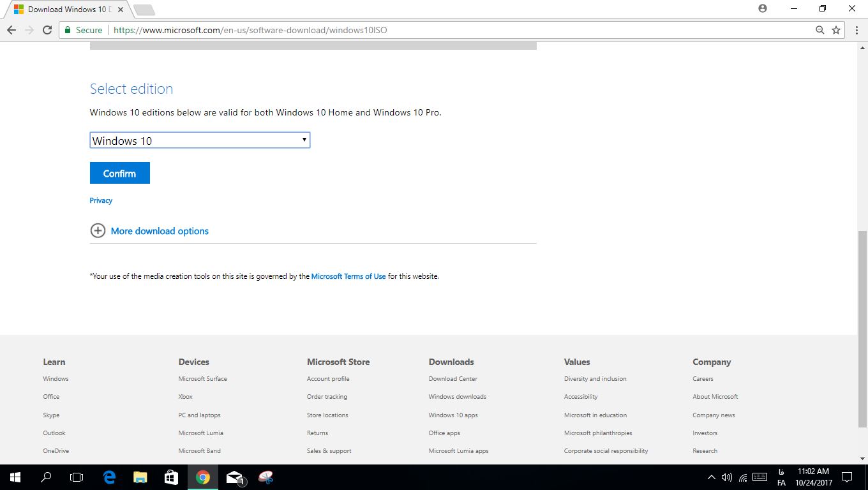Screen dimensions: 868x490
Task: Open Returns footer link
Action: point(317,433)
